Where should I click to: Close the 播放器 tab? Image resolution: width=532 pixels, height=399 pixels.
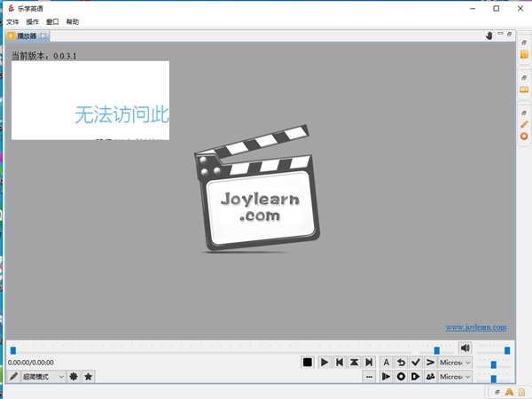43,35
